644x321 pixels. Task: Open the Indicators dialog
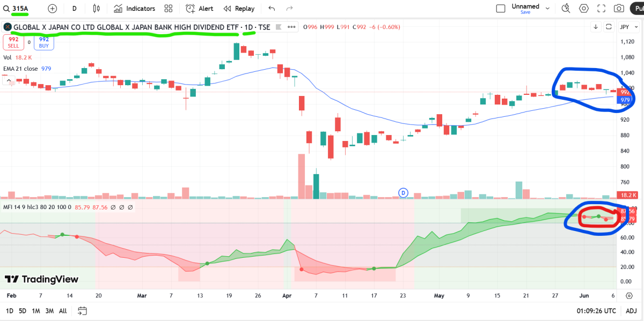pos(135,9)
